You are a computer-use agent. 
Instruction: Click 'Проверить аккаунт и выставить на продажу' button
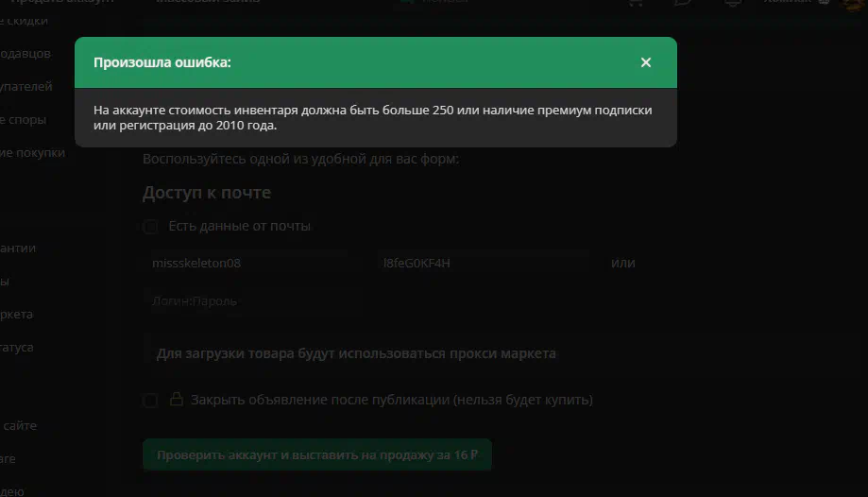click(317, 454)
